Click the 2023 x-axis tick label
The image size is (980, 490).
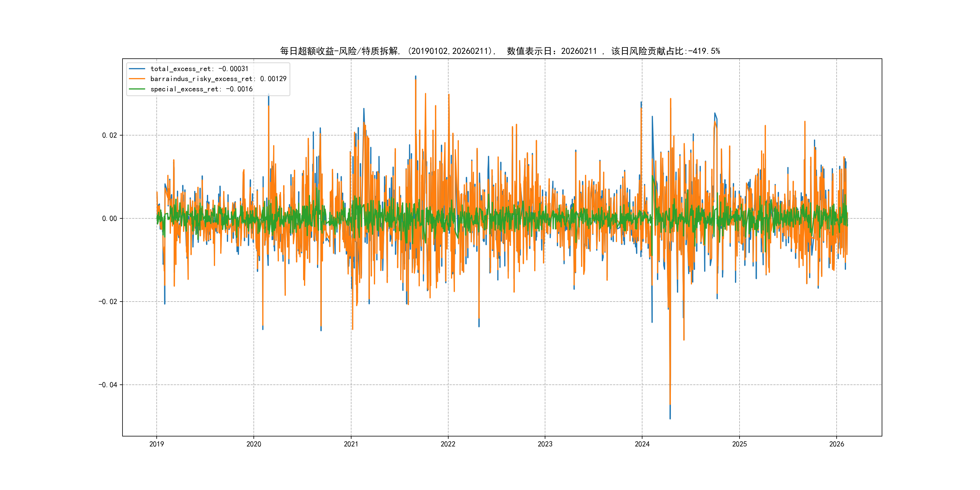tap(545, 444)
